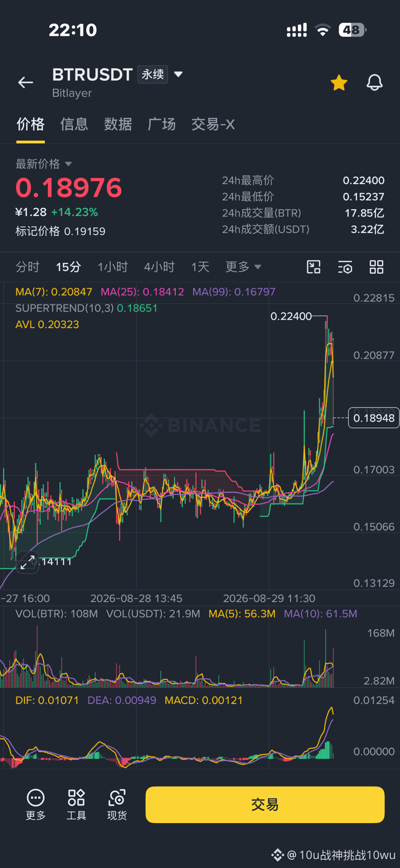Tap the MA(99) indicator value
The image size is (400, 868).
pos(234,292)
